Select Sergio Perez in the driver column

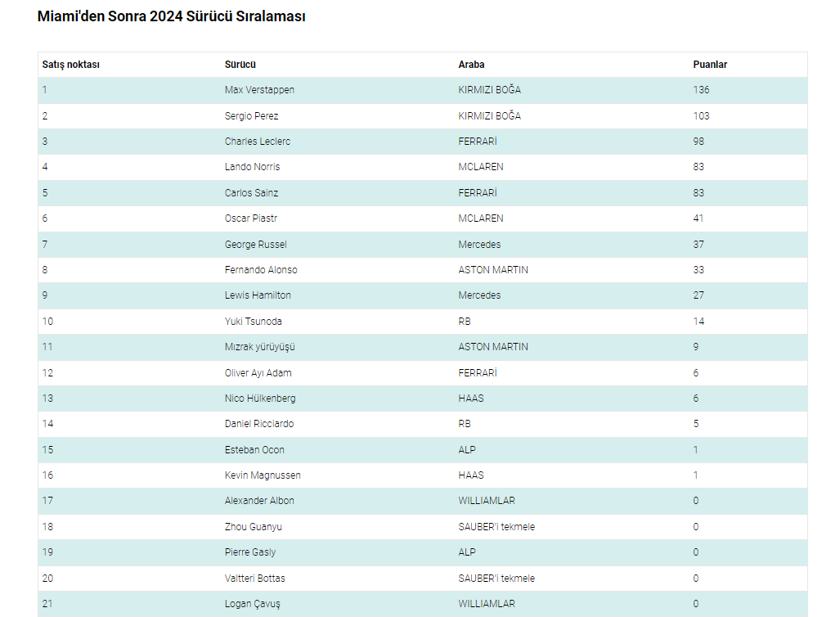(251, 116)
